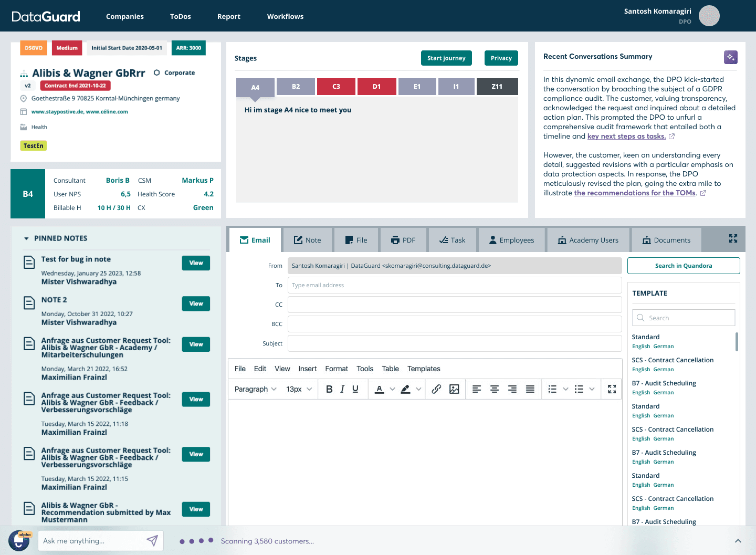View the Test for bug in note
Screen dimensions: 756x555
click(196, 263)
